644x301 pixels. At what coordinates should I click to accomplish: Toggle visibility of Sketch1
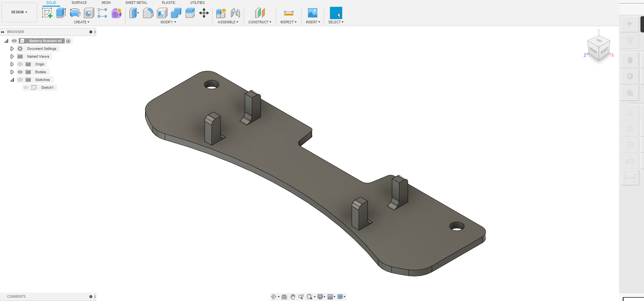26,87
